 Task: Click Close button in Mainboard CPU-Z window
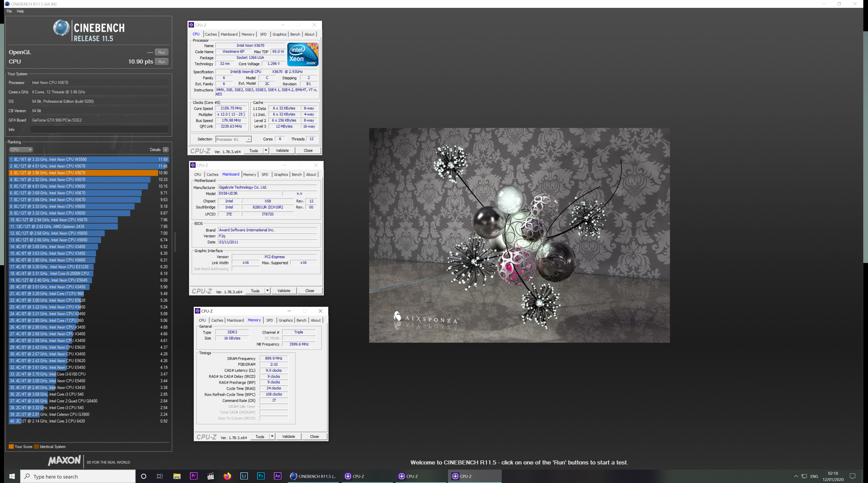[x=310, y=291]
